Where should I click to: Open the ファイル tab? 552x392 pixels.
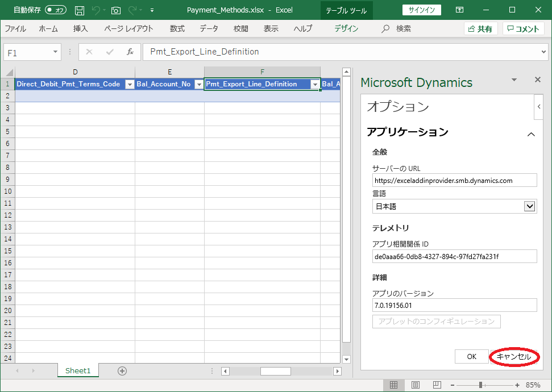point(15,28)
